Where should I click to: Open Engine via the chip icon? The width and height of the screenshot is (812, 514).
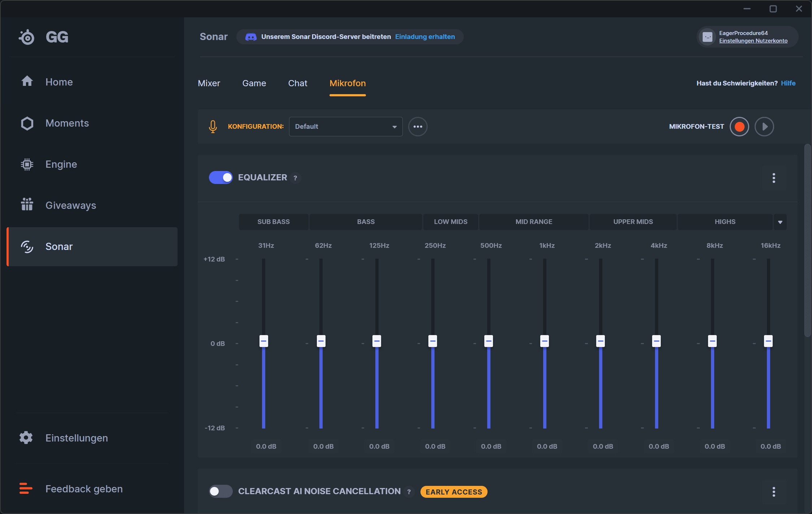[x=27, y=164]
